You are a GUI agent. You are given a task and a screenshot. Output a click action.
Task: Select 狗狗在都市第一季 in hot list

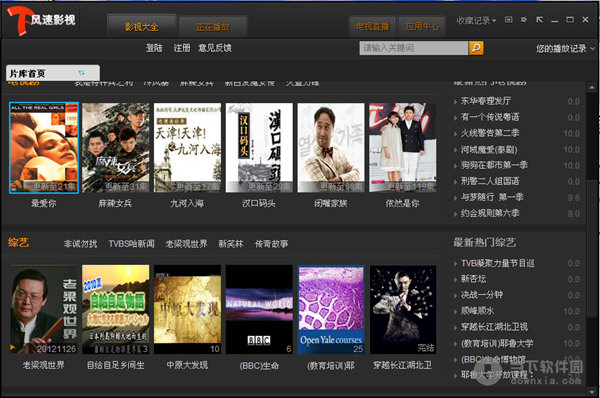494,165
